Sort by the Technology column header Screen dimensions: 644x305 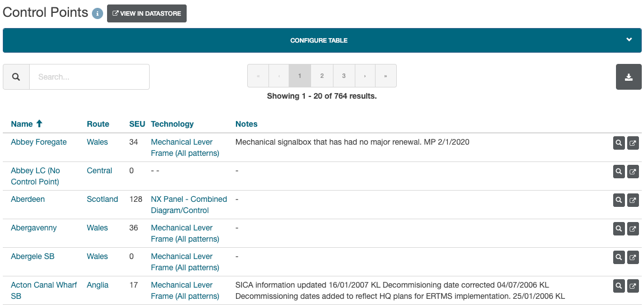coord(172,124)
